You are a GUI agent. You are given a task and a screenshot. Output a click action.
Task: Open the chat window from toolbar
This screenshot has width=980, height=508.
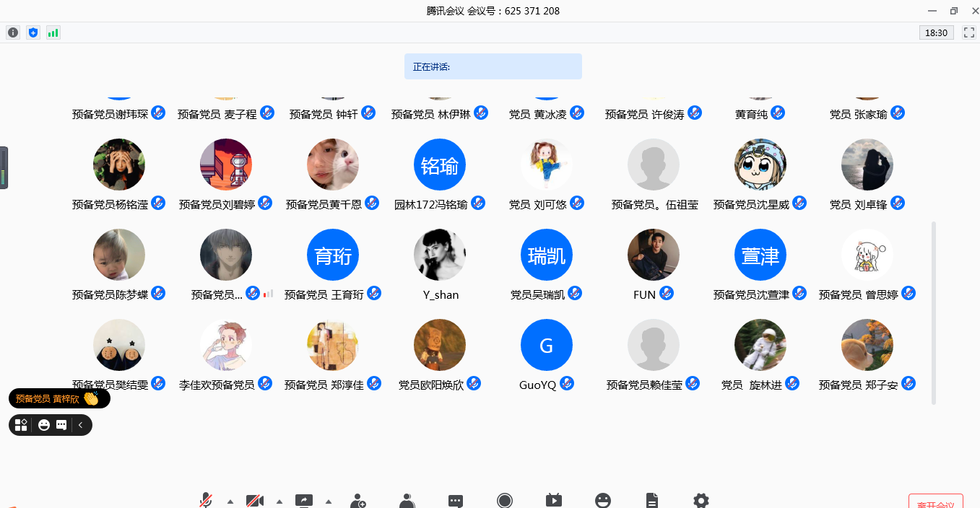point(455,501)
